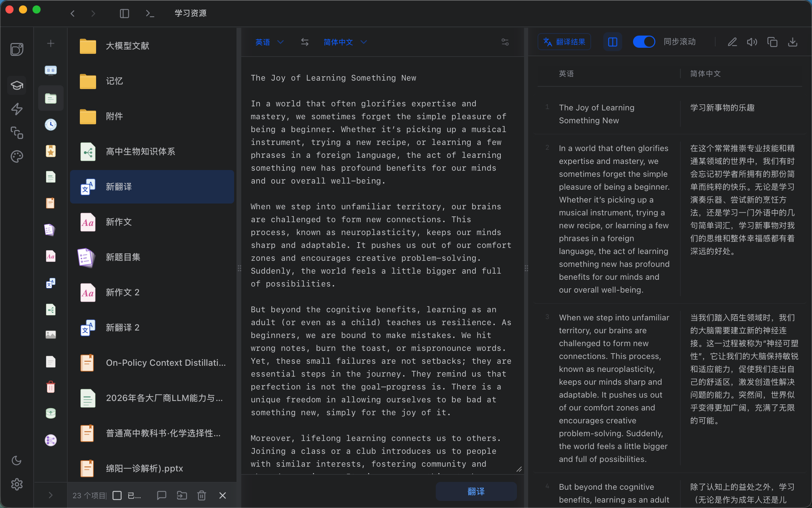
Task: Toggle side-by-side column view icon
Action: 613,42
